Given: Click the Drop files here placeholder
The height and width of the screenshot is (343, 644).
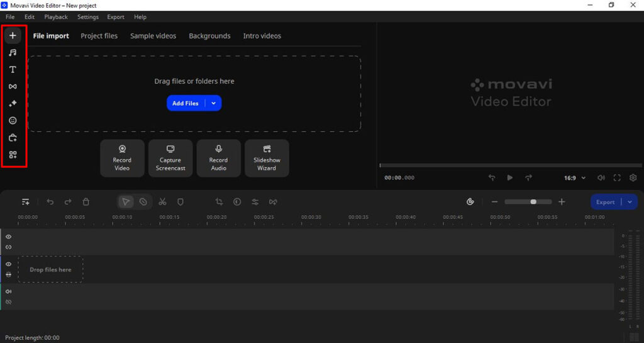Looking at the screenshot, I should 50,269.
